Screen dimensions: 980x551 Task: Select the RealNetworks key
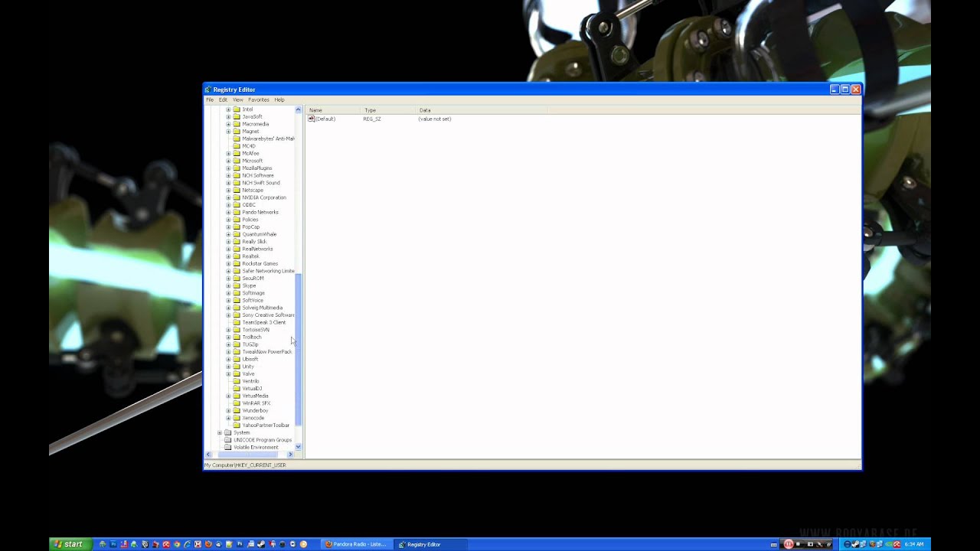pyautogui.click(x=257, y=249)
